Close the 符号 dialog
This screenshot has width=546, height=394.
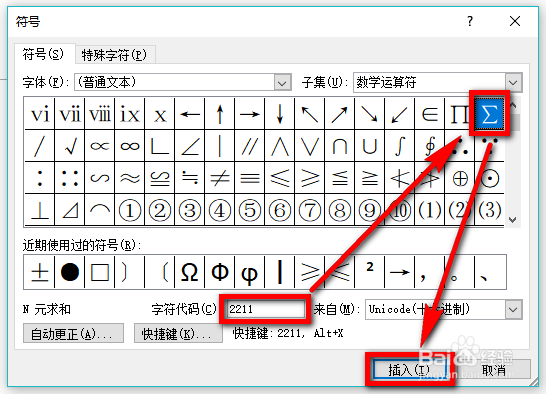[515, 22]
